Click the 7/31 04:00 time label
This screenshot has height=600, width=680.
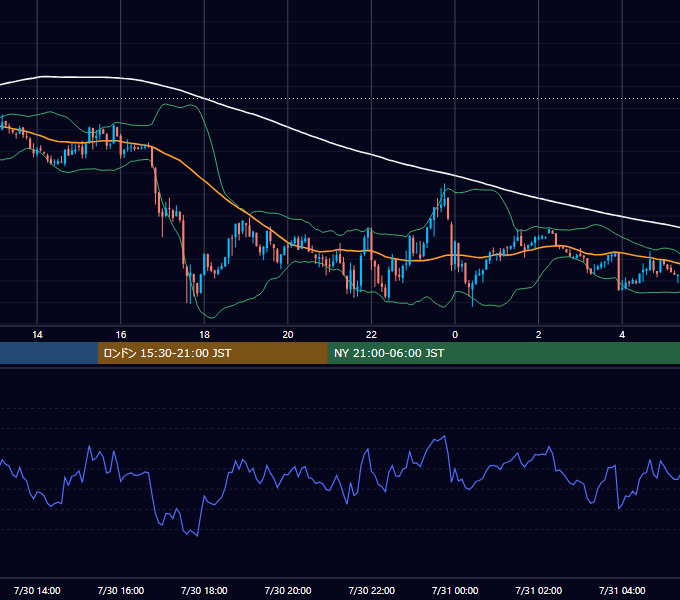tap(622, 590)
